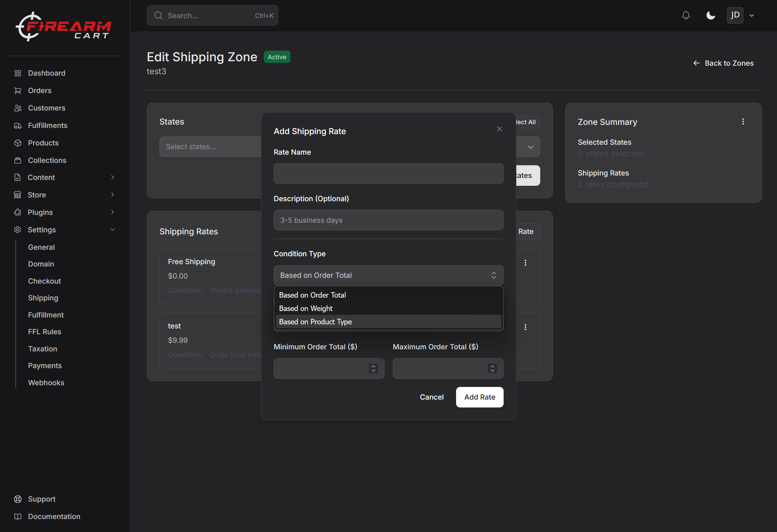This screenshot has height=532, width=777.
Task: Click the Collections icon in sidebar
Action: (18, 160)
